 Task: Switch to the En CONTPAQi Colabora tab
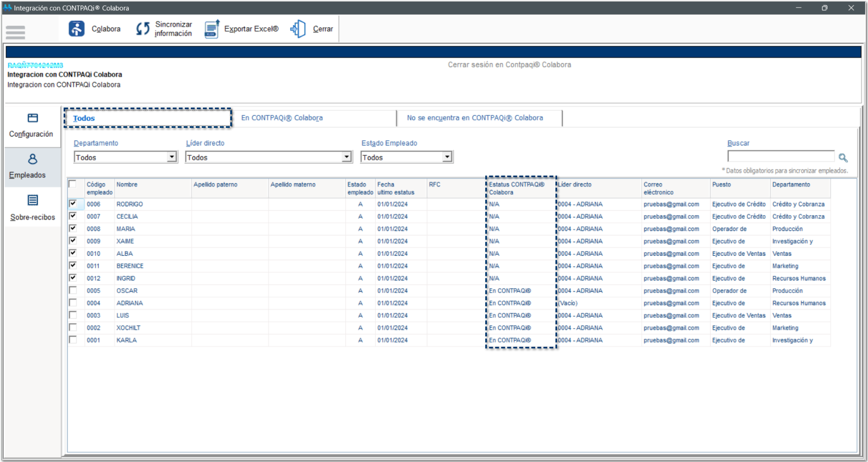coord(282,118)
